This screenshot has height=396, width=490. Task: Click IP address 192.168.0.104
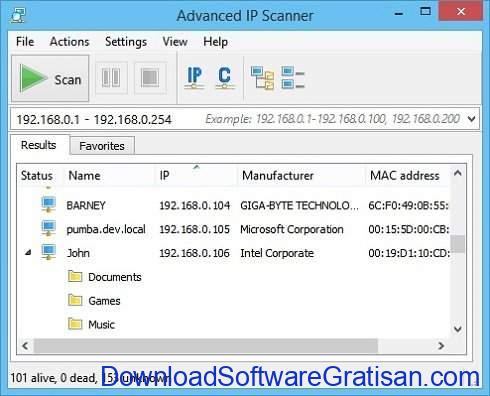point(195,205)
